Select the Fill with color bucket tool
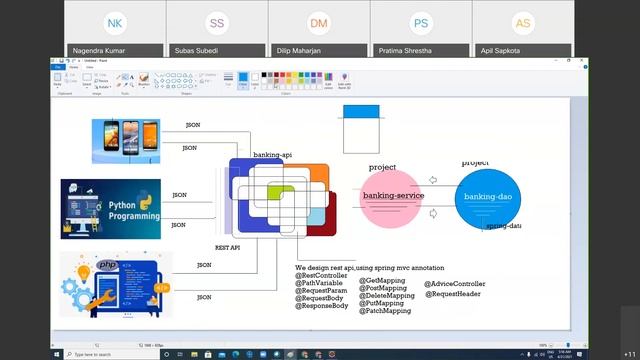 point(125,77)
